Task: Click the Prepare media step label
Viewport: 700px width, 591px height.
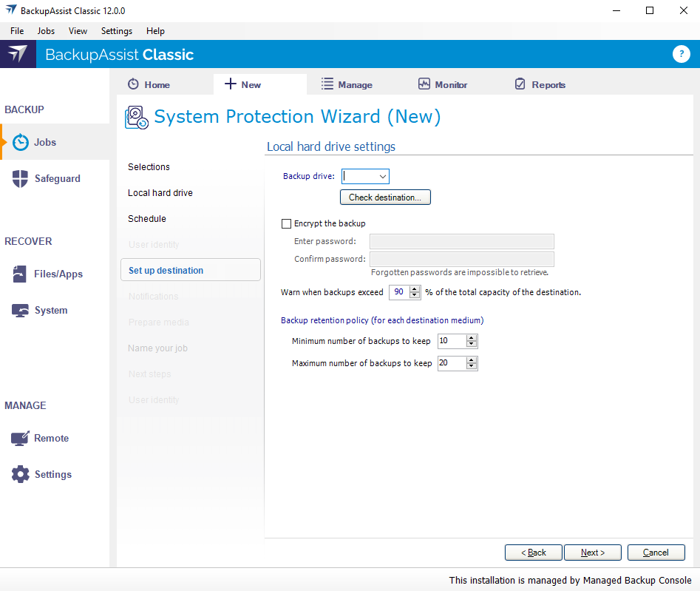Action: pos(158,322)
